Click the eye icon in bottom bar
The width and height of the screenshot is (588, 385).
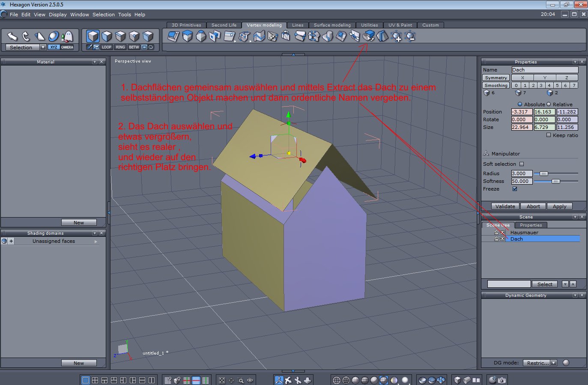(x=250, y=380)
